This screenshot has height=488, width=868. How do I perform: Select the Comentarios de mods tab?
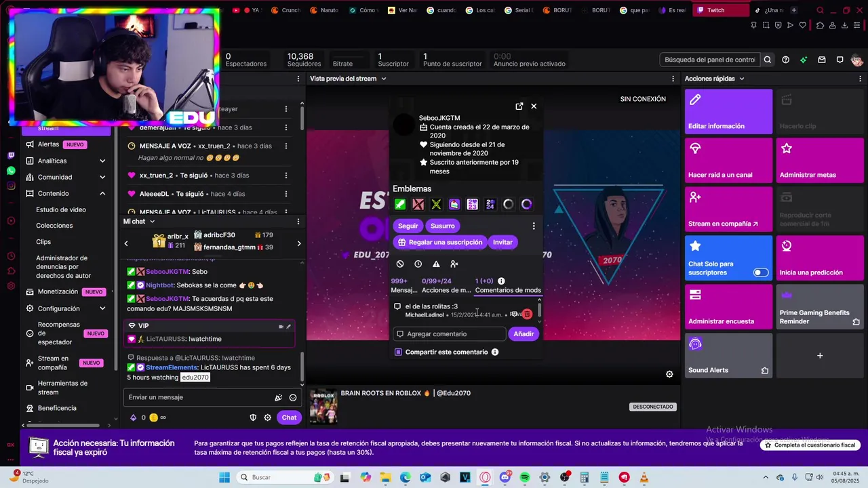(508, 285)
